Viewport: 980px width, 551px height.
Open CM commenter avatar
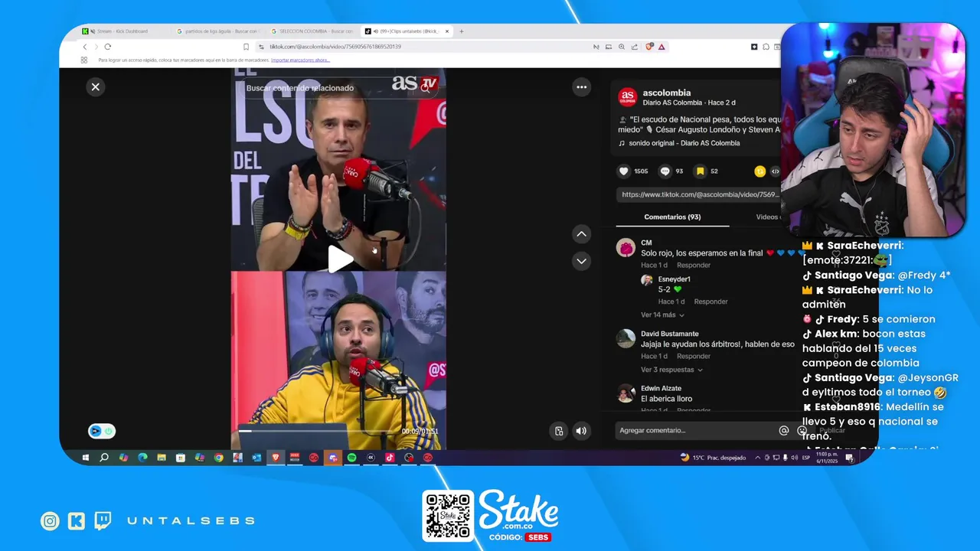[x=626, y=248]
